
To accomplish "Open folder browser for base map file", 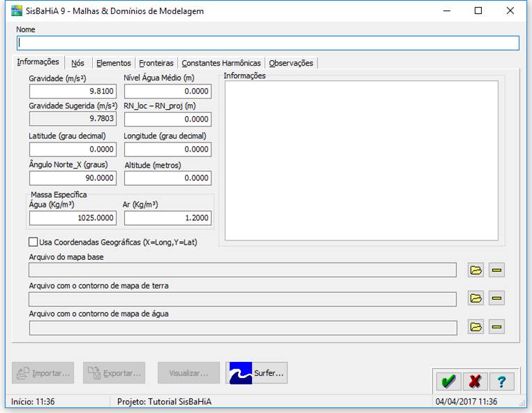I will point(475,270).
